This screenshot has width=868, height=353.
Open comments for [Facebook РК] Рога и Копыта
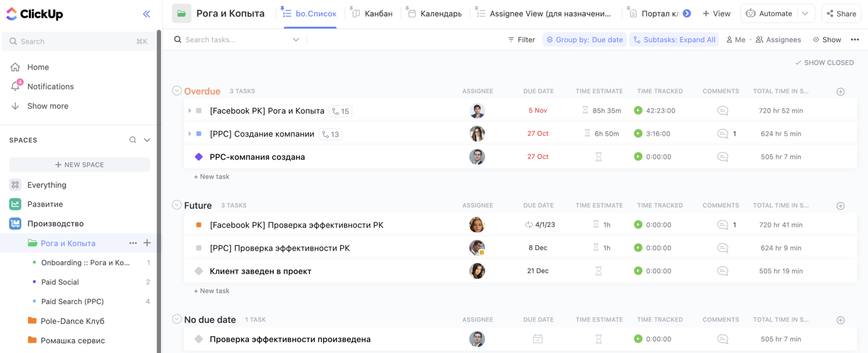[723, 111]
